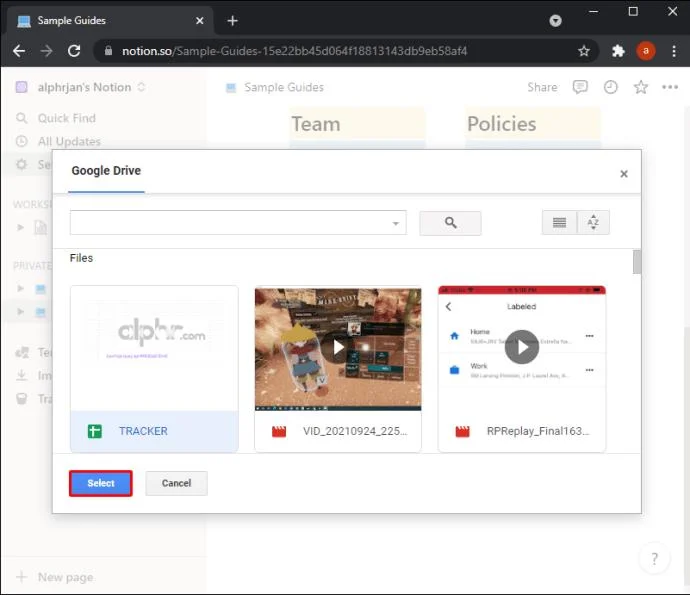This screenshot has width=690, height=595.
Task: Select the RPReplay_Final163 video thumbnail
Action: point(522,348)
